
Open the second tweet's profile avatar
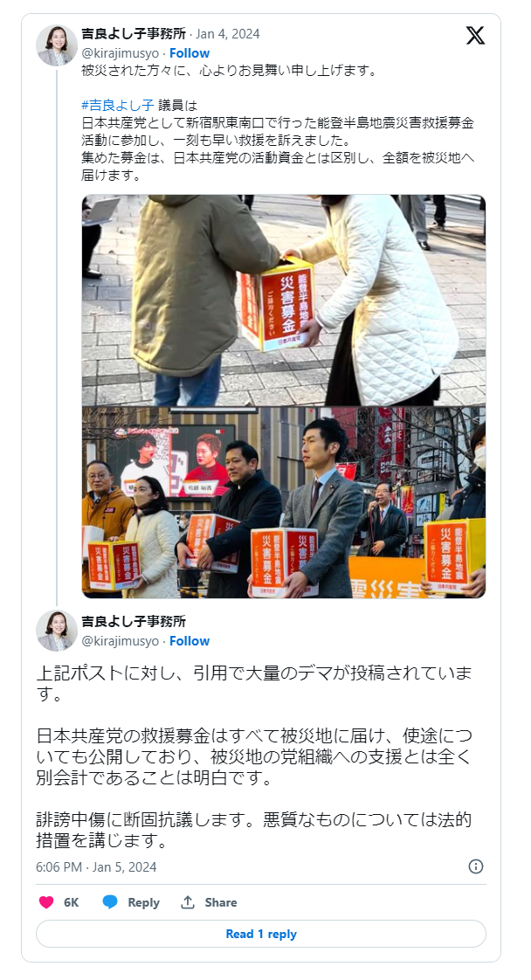57,631
